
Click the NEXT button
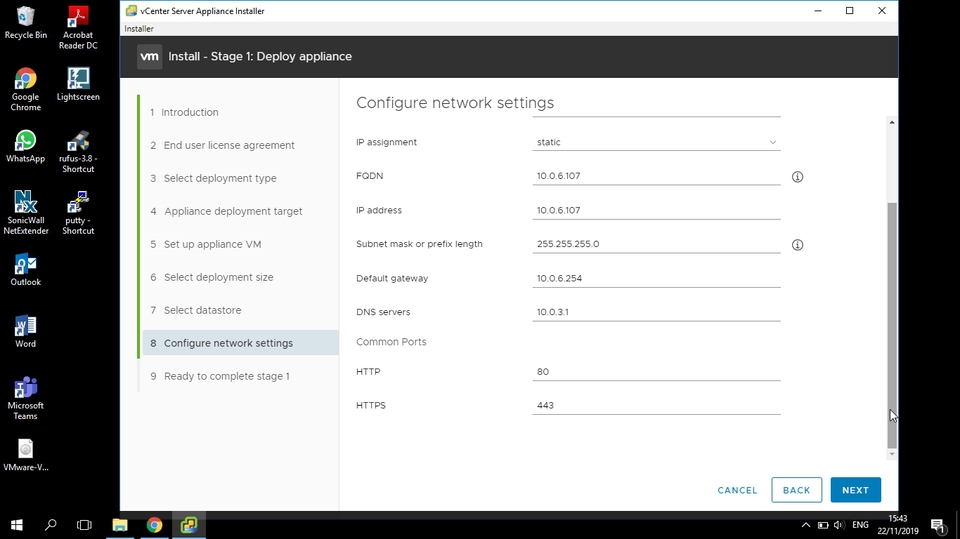click(x=855, y=490)
